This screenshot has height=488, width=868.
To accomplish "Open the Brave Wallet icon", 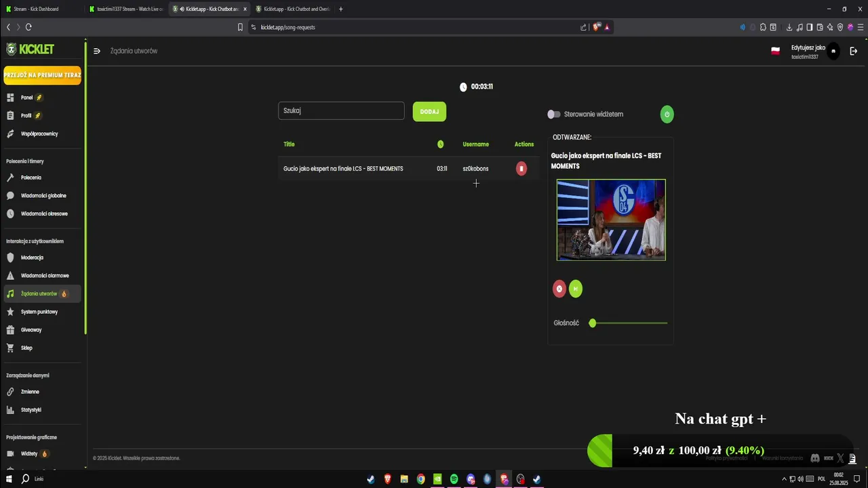I will 820,27.
